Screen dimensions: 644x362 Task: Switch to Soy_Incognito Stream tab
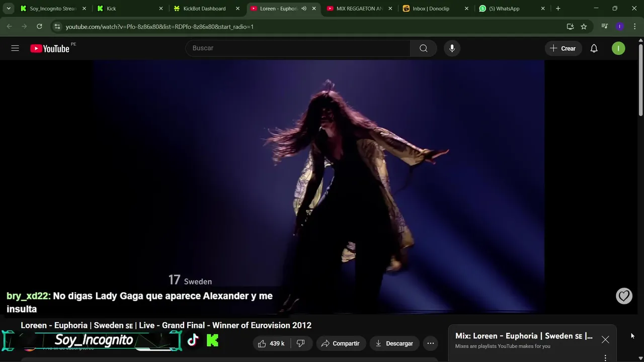[52, 9]
